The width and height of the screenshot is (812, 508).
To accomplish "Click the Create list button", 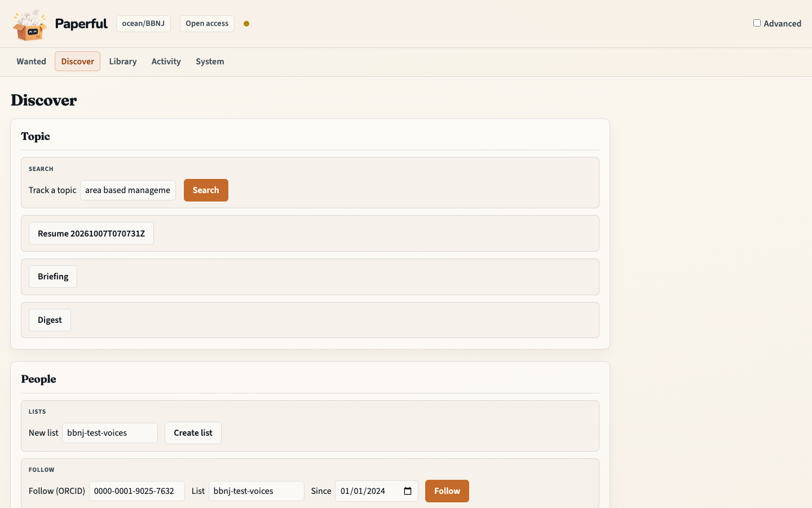I will [x=193, y=433].
